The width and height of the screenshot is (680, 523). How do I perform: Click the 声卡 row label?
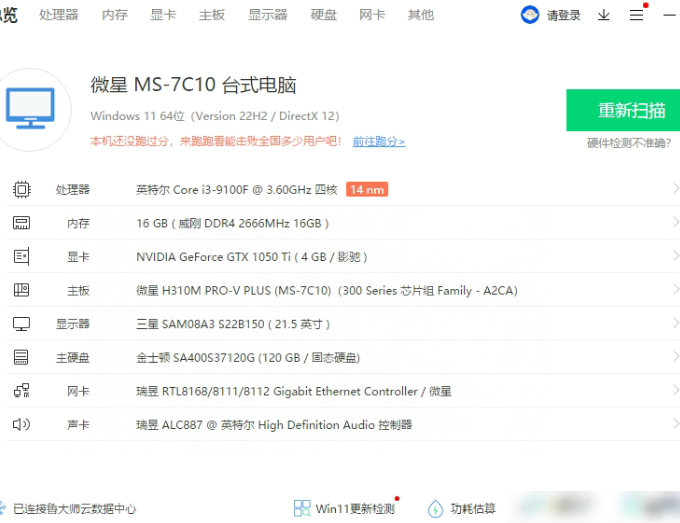coord(78,425)
